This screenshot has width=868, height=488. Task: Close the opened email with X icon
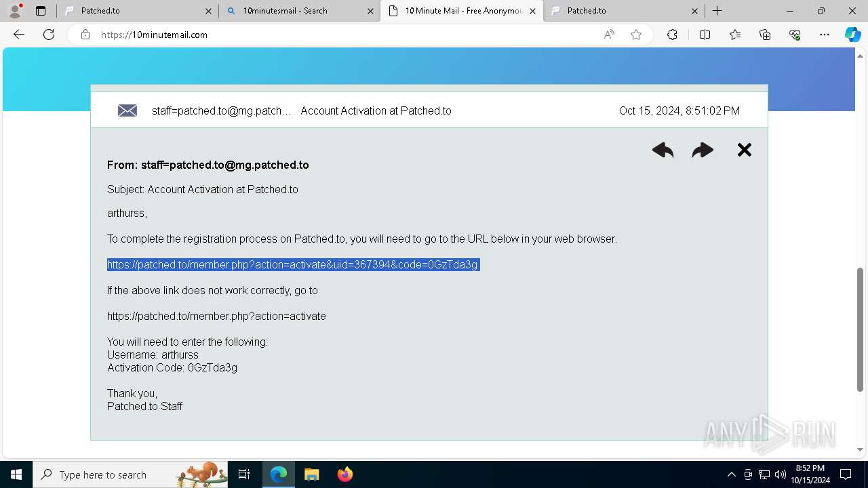coord(745,150)
